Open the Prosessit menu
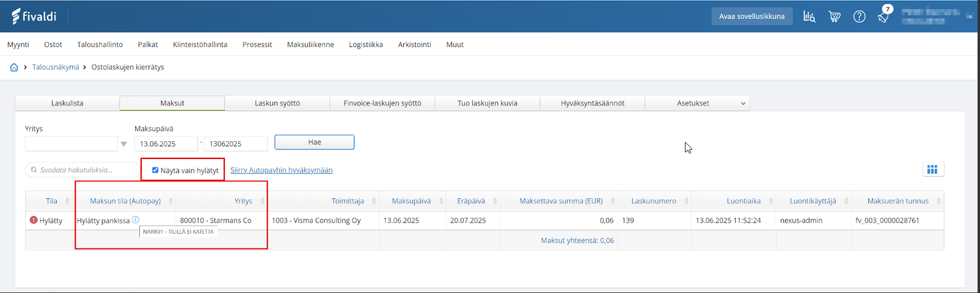Viewport: 980px width, 293px height. coord(257,45)
